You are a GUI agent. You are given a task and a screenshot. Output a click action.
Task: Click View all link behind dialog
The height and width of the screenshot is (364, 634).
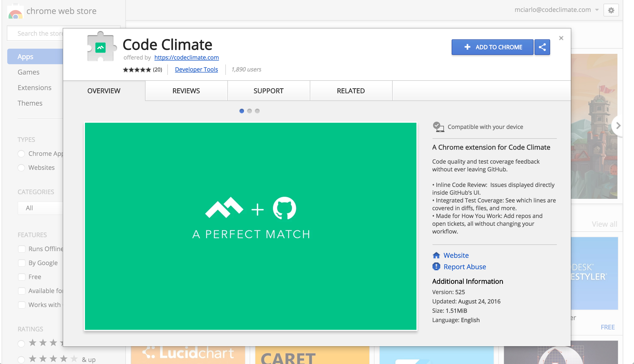click(604, 224)
